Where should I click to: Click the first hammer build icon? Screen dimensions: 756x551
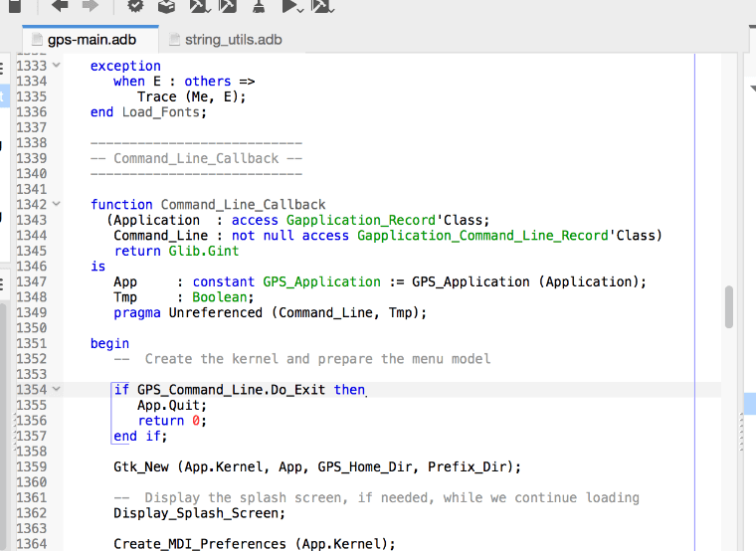tap(198, 5)
